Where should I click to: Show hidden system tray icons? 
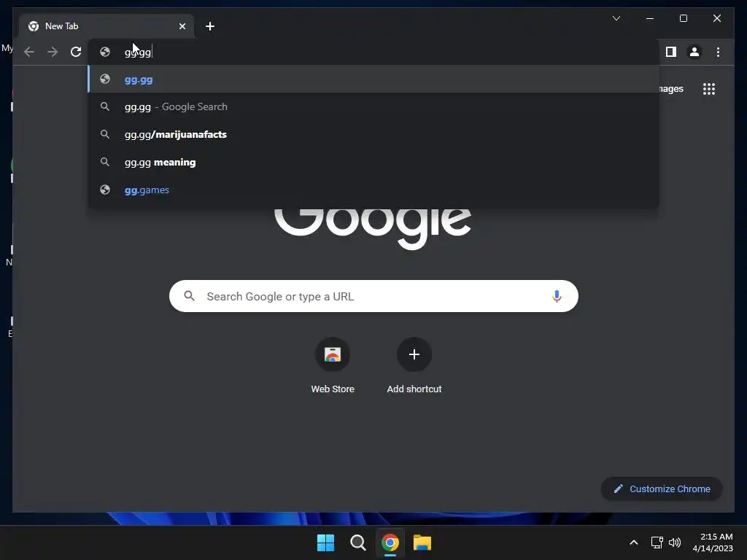[634, 542]
